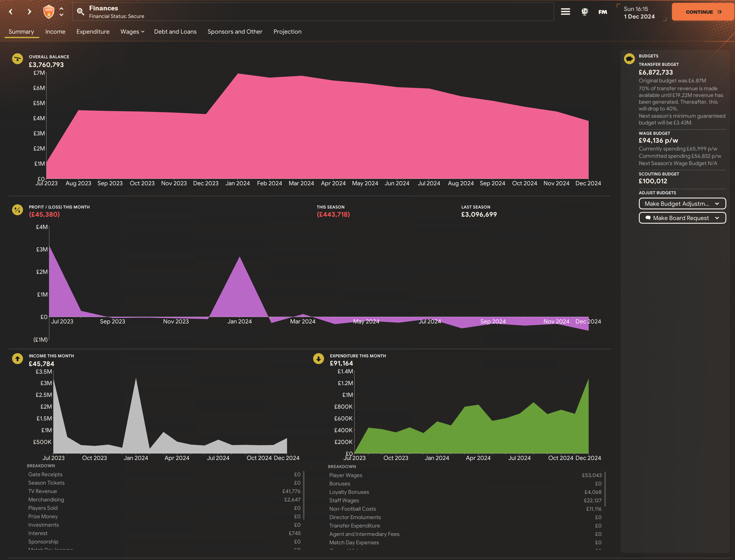This screenshot has height=560, width=735.
Task: Open the Projection tab
Action: [x=287, y=32]
